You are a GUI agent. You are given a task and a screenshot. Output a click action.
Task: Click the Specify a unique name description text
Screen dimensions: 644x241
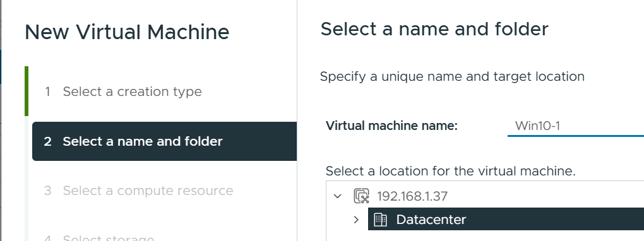click(452, 77)
